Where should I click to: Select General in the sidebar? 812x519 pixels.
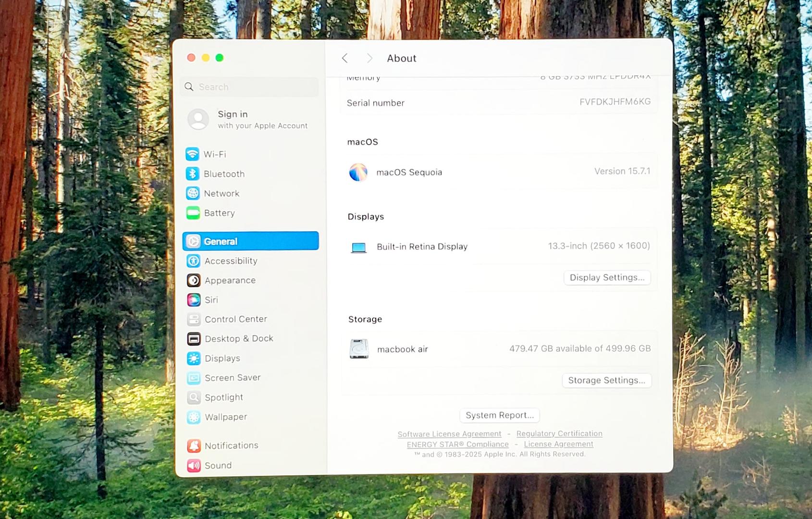(250, 241)
